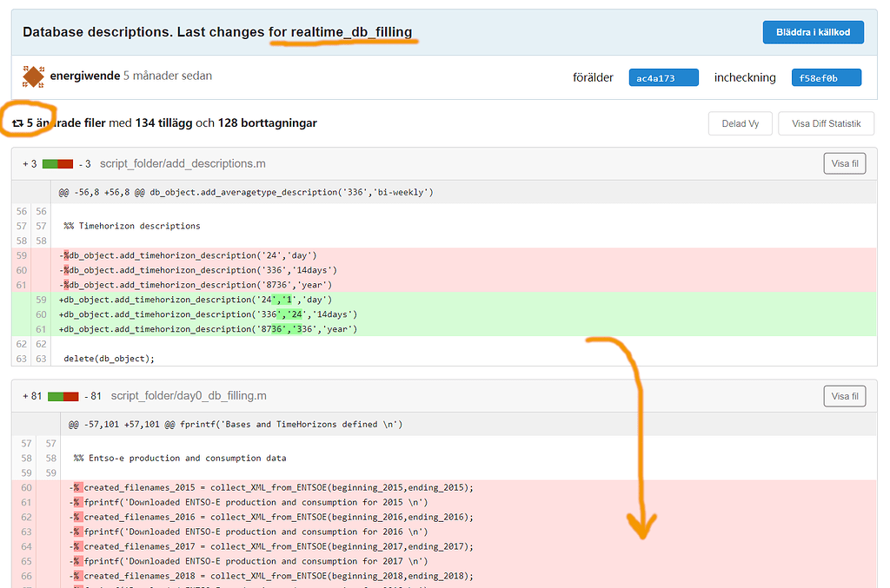The image size is (890, 588).
Task: Click the f58ef0b commit hash badge
Action: [826, 76]
